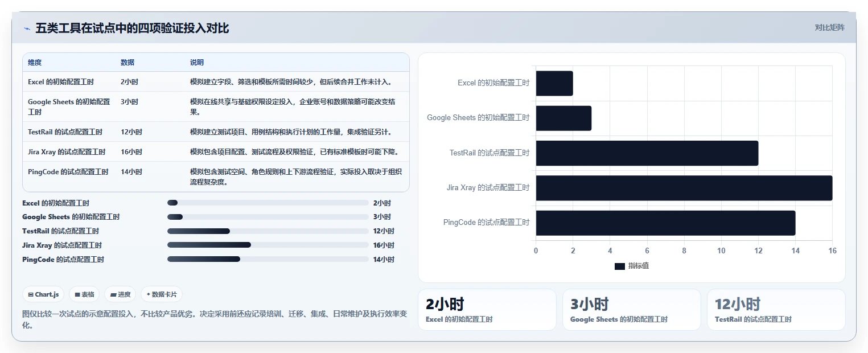Viewport: 868px width, 353px height.
Task: Click the Jira Xray description about 标准模板
Action: [x=296, y=152]
